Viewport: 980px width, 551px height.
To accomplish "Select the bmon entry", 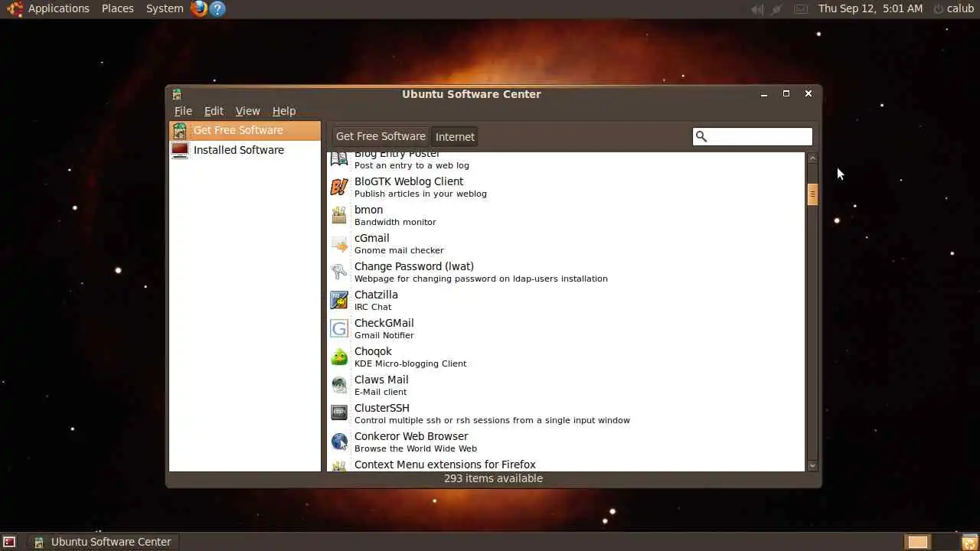I will (x=566, y=215).
